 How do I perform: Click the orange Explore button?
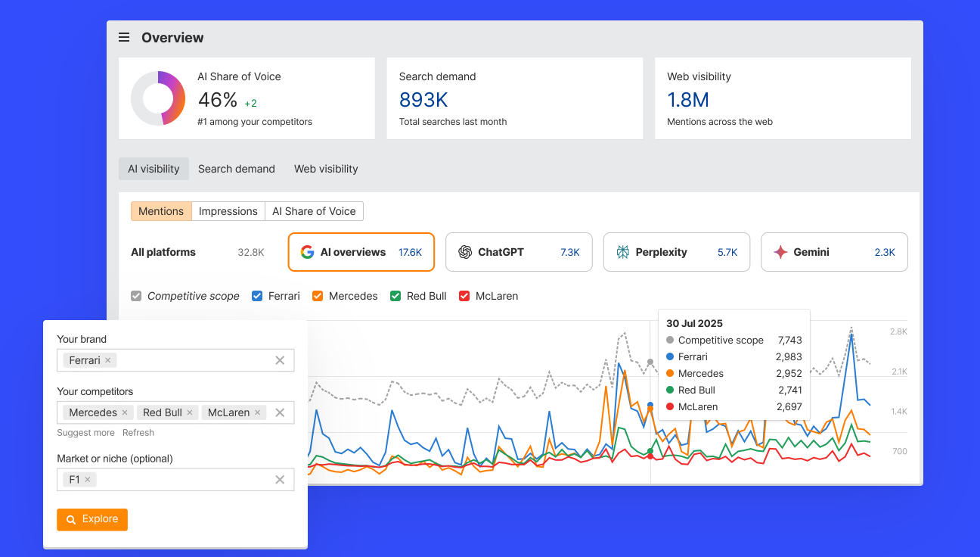(92, 519)
